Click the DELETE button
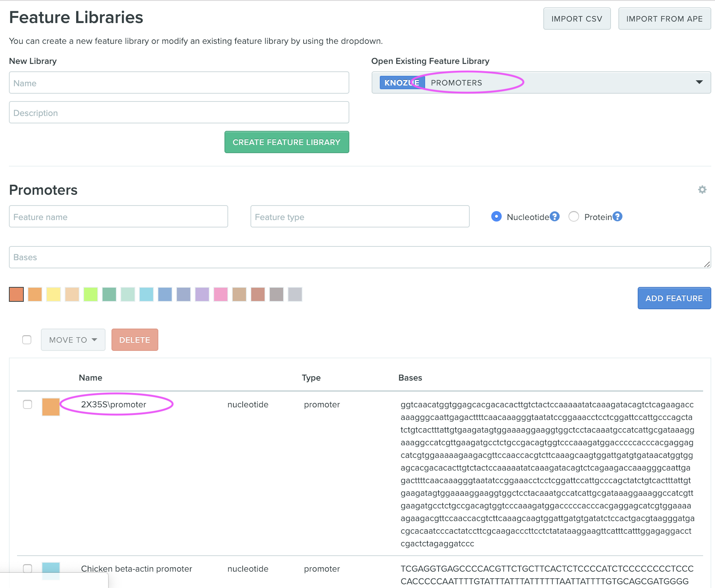 coord(135,339)
